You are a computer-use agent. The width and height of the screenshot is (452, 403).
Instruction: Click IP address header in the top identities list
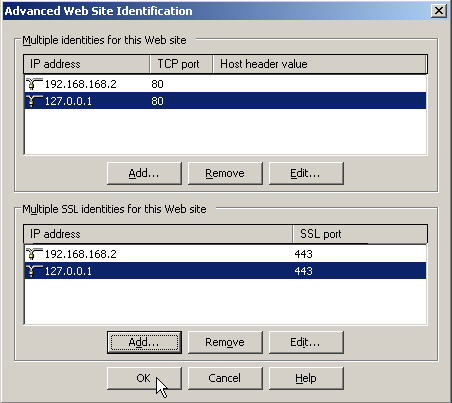click(x=87, y=64)
